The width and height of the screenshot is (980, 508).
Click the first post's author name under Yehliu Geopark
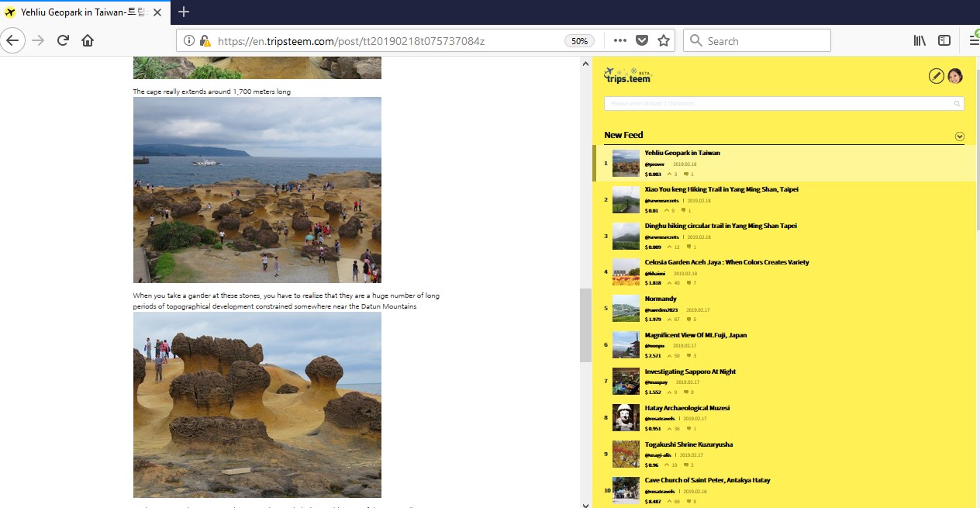pyautogui.click(x=654, y=164)
